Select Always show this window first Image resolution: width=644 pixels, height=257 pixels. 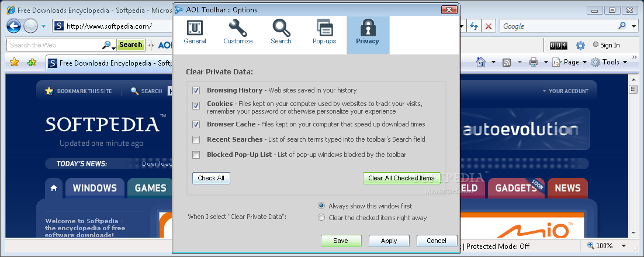(x=321, y=205)
